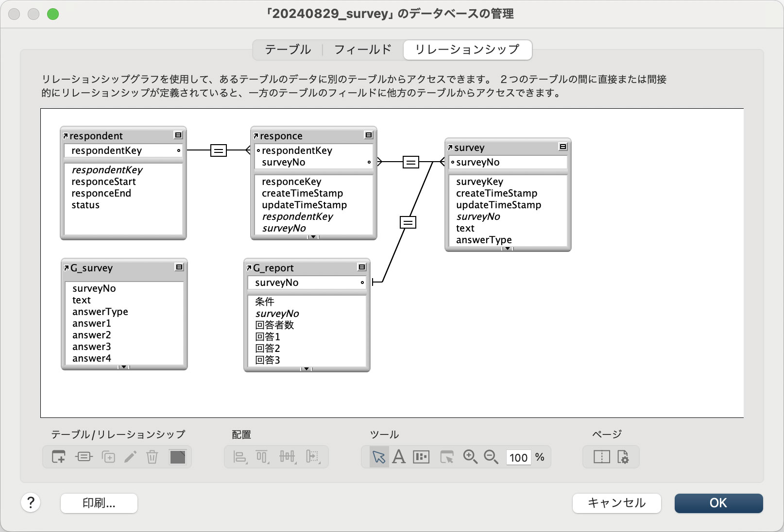This screenshot has width=784, height=532.
Task: Select the text note tool
Action: (399, 457)
